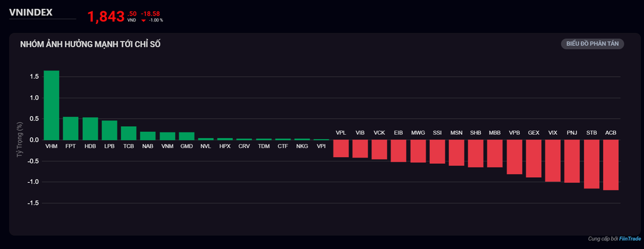Image resolution: width=644 pixels, height=249 pixels.
Task: Click the CTF ticker label
Action: 283,146
